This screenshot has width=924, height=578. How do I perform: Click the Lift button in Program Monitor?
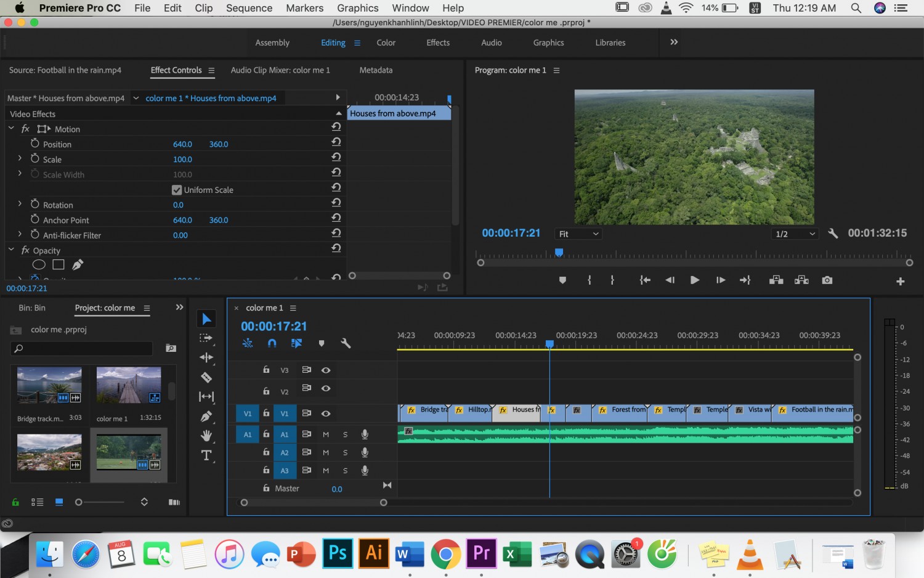(776, 280)
